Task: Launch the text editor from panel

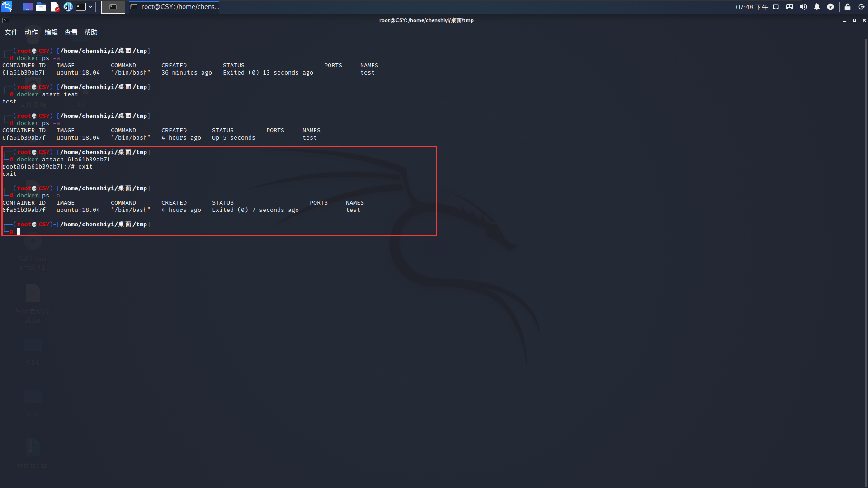Action: coord(55,7)
